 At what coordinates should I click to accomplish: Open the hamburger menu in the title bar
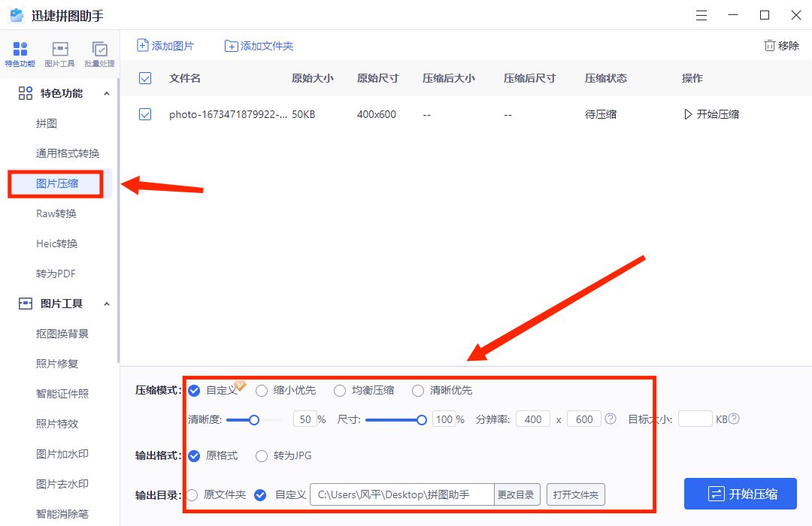(x=701, y=14)
